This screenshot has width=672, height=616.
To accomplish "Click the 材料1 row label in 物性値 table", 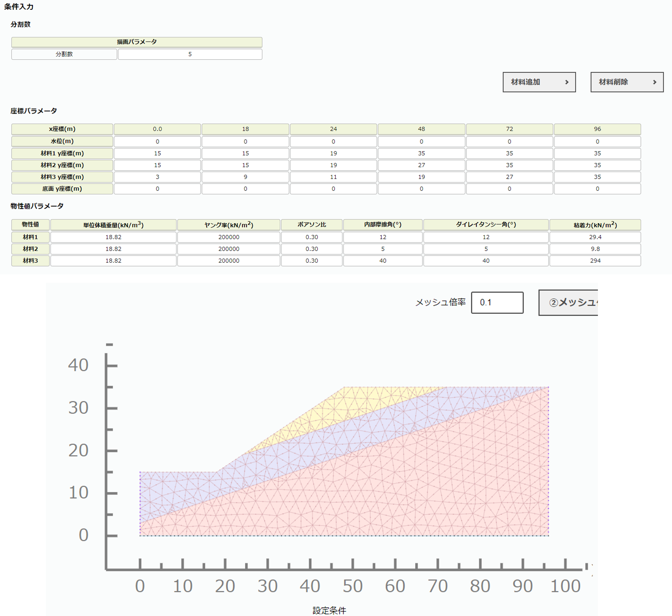I will 30,237.
